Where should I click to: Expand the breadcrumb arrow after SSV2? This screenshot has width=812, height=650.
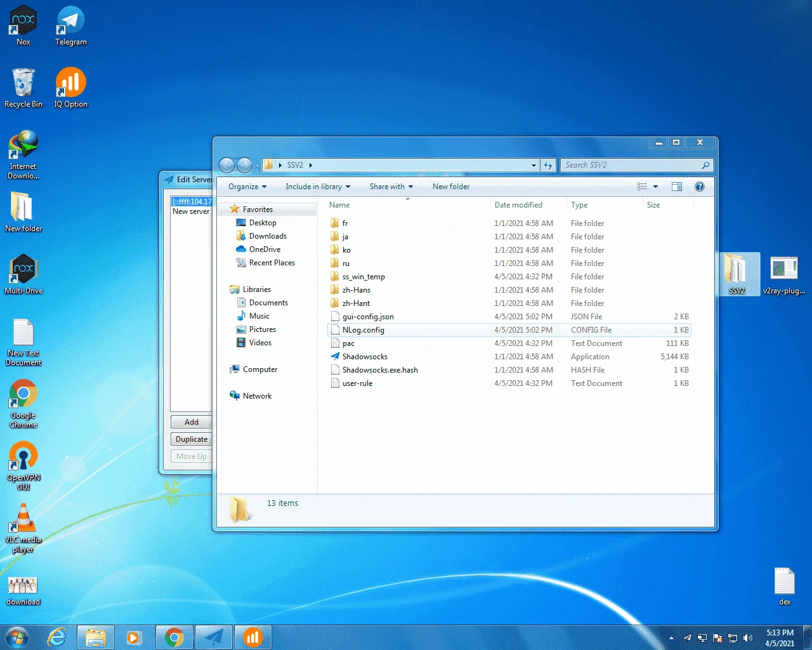(310, 165)
